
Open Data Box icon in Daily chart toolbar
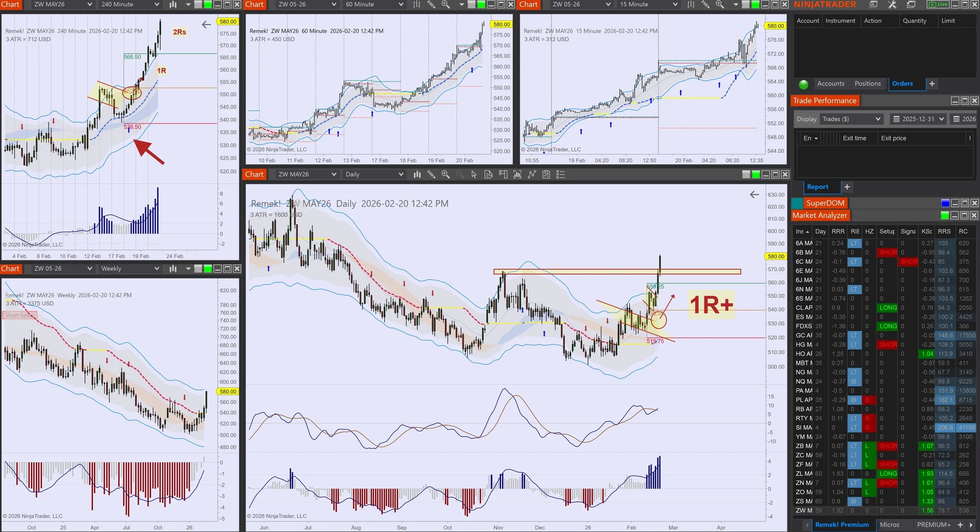[x=488, y=174]
